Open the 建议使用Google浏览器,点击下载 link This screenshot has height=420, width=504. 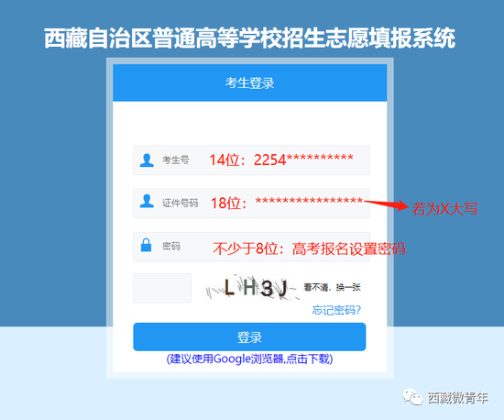249,359
